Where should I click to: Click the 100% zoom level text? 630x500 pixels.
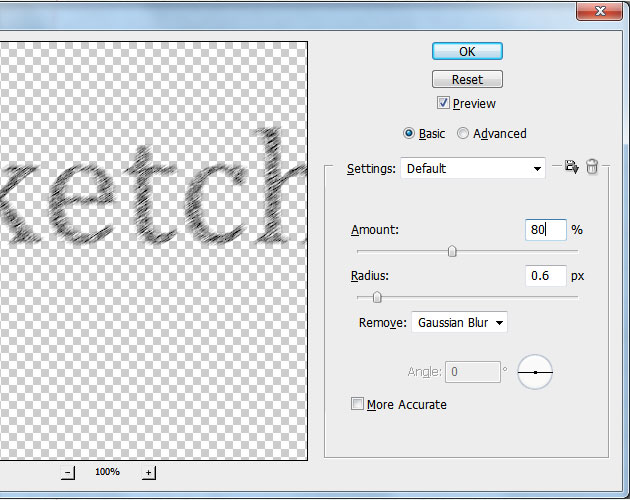click(x=107, y=472)
